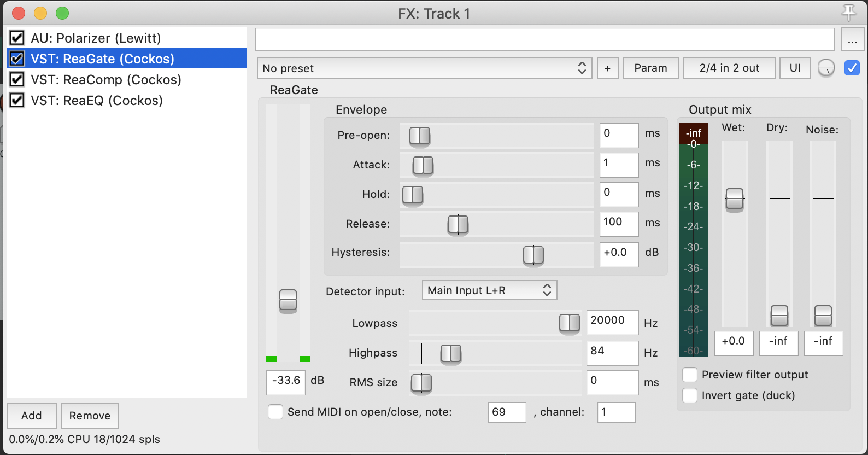Open the ellipsis options button

(852, 40)
